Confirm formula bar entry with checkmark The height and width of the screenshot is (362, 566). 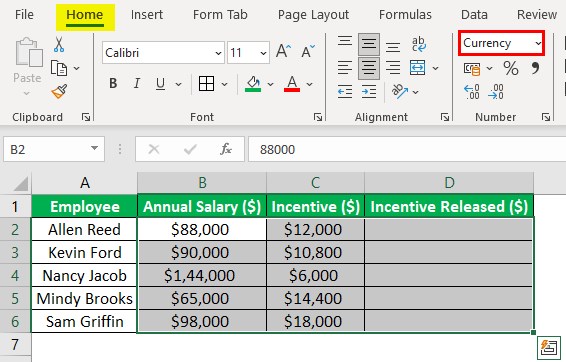point(190,149)
